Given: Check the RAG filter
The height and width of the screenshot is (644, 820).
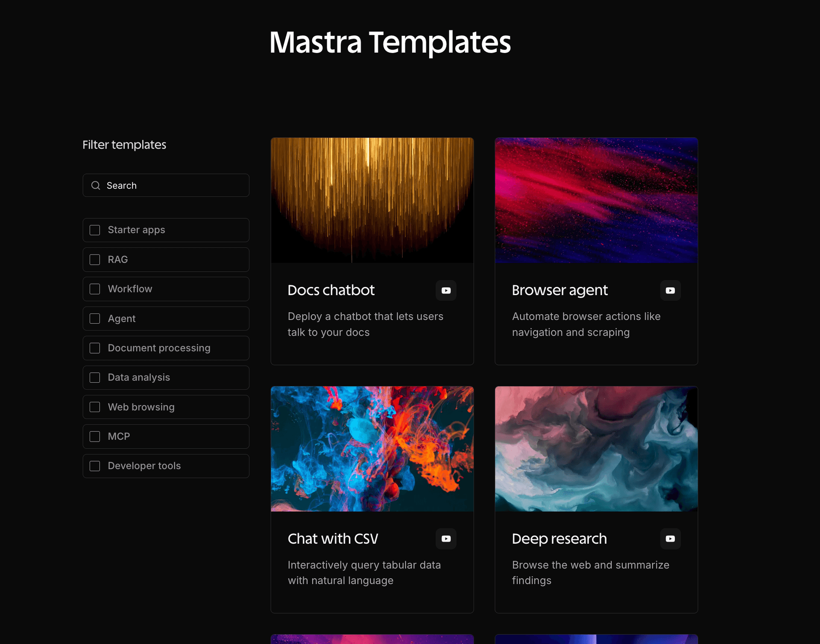Looking at the screenshot, I should (x=95, y=260).
